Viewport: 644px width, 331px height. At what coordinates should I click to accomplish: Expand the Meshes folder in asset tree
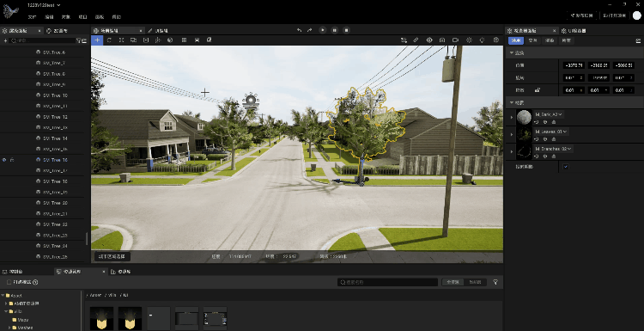tap(9, 328)
